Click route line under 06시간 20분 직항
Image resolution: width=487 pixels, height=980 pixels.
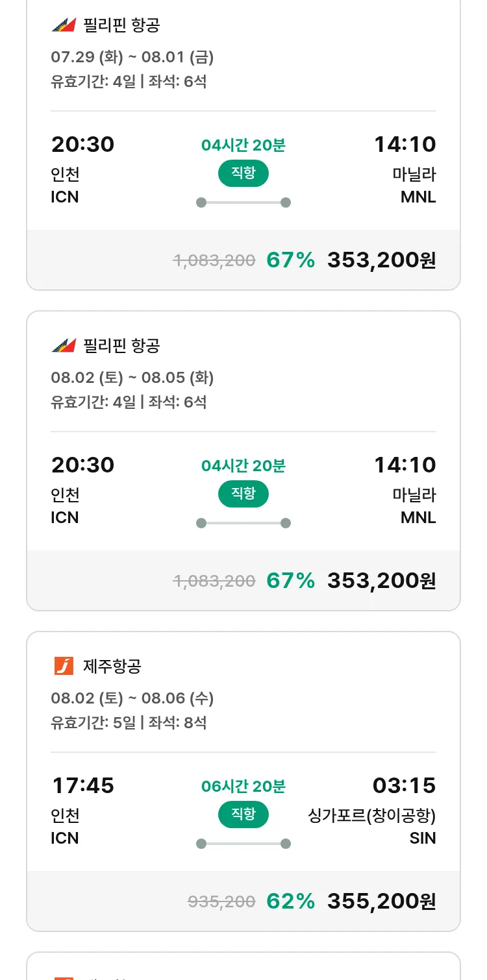pyautogui.click(x=243, y=844)
